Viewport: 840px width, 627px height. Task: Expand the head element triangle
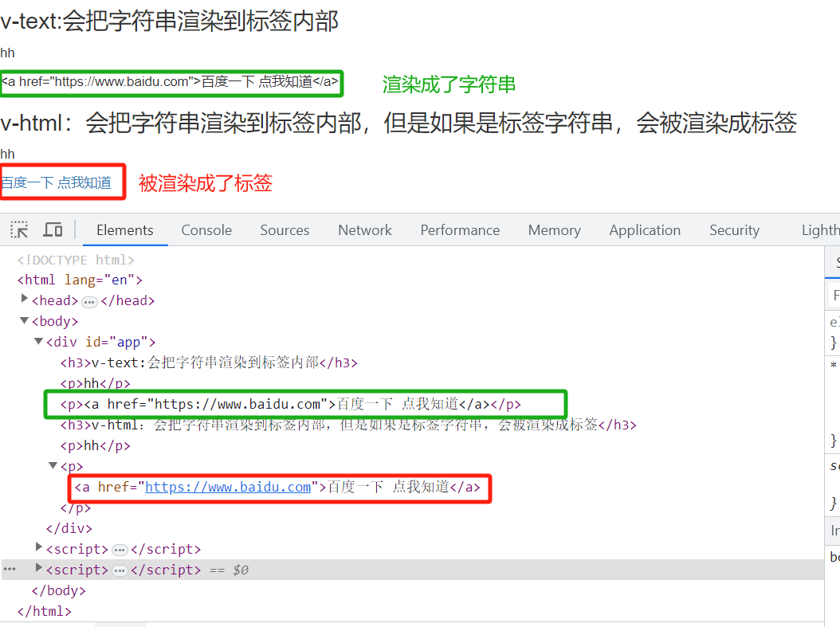pos(24,298)
